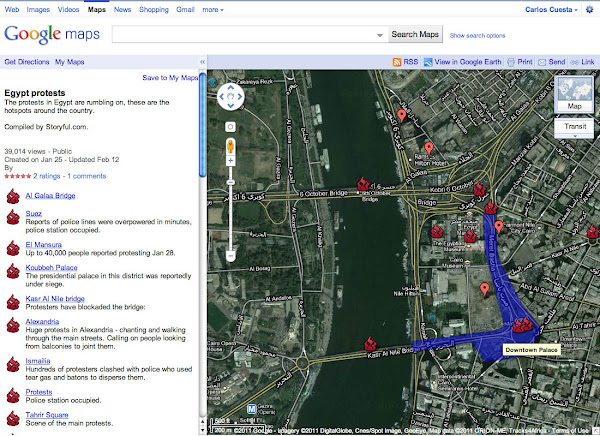Pan the map up with arrow control

[x=230, y=88]
